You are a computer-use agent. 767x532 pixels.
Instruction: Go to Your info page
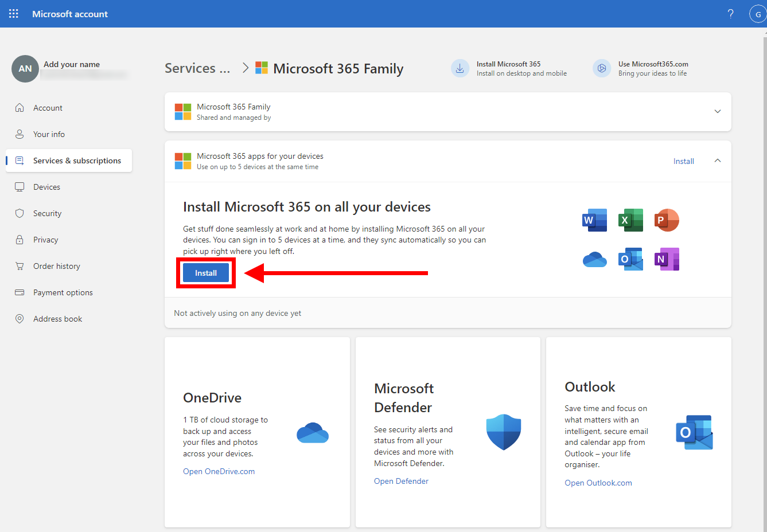[69, 134]
